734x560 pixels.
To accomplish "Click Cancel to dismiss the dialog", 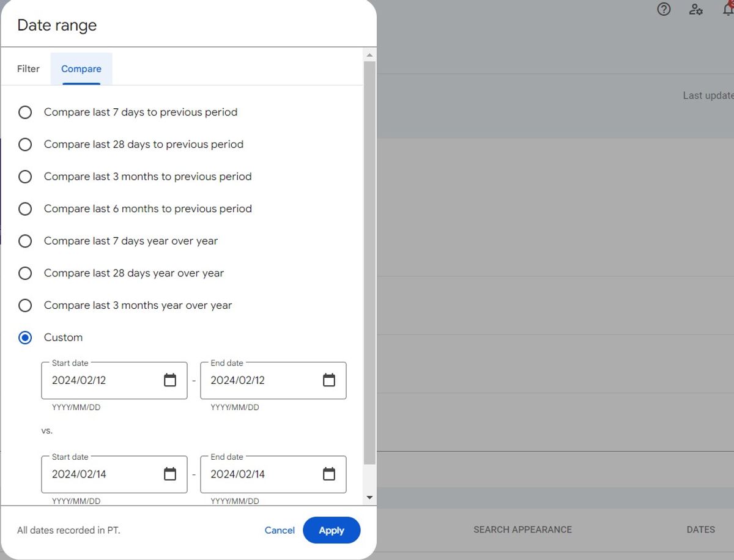I will (280, 531).
